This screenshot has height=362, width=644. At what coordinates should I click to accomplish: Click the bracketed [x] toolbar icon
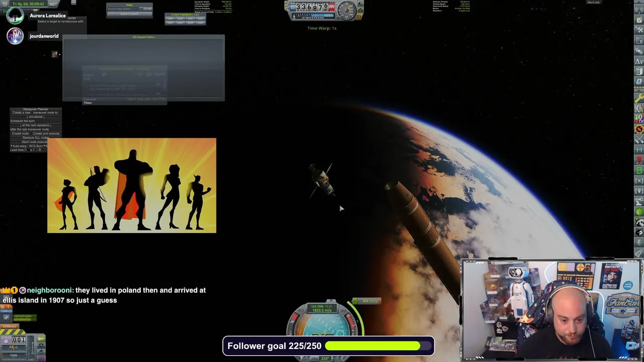[x=639, y=180]
